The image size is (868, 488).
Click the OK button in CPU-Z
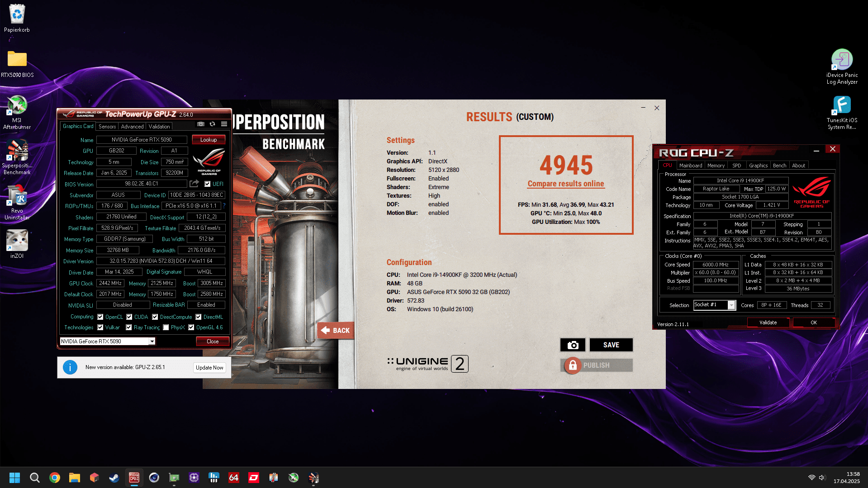[x=814, y=322]
